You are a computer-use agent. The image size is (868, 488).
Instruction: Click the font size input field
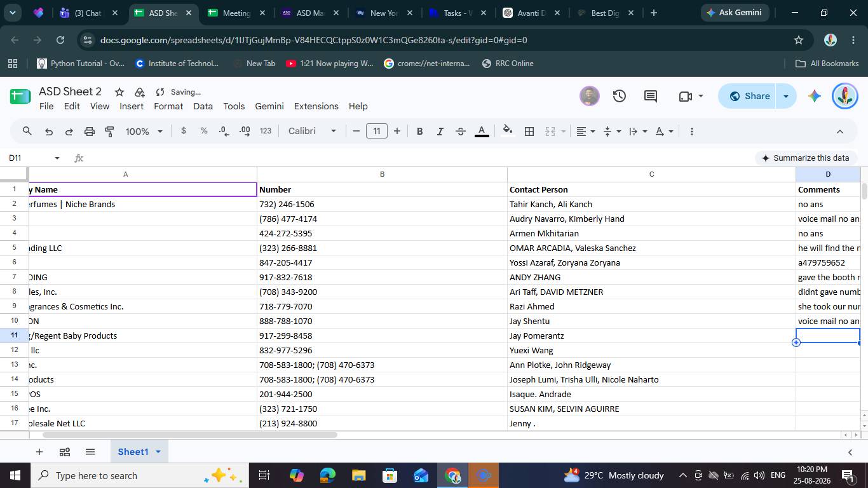click(x=377, y=131)
